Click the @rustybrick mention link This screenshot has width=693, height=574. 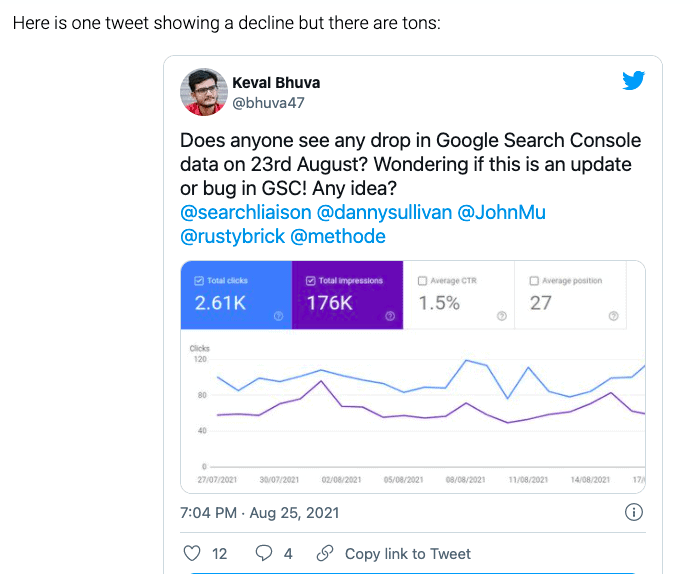point(232,236)
